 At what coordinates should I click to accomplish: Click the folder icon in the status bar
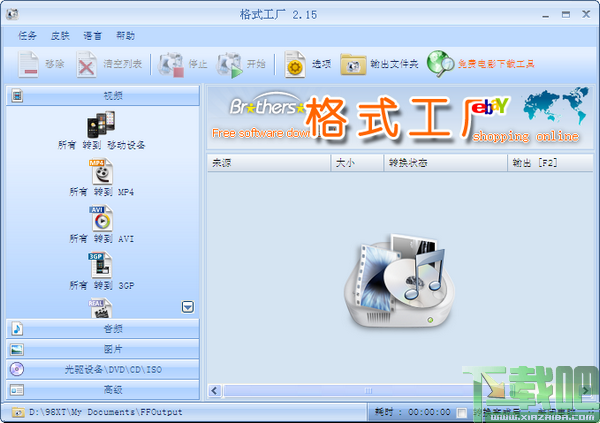pos(18,412)
